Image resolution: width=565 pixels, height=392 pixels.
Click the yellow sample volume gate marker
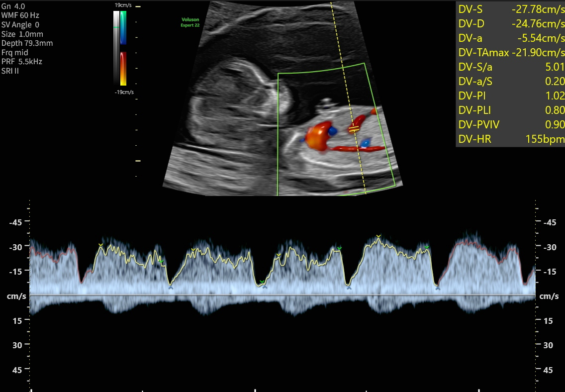click(x=354, y=129)
